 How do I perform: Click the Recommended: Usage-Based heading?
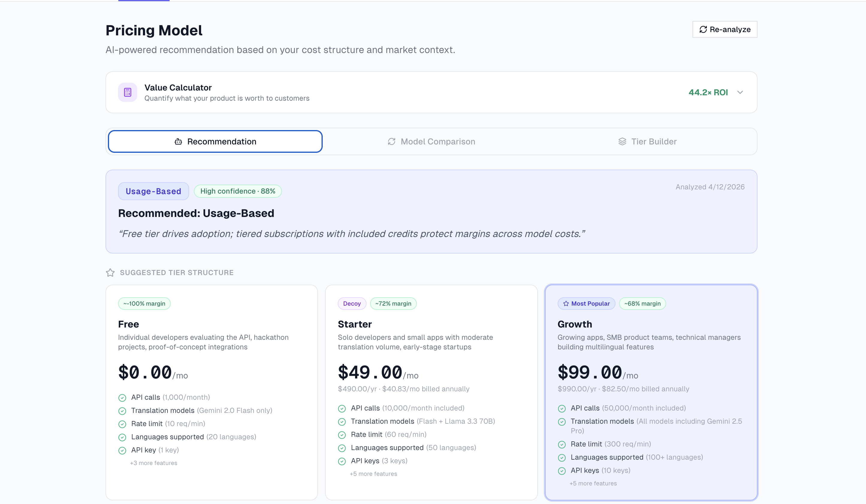[196, 213]
